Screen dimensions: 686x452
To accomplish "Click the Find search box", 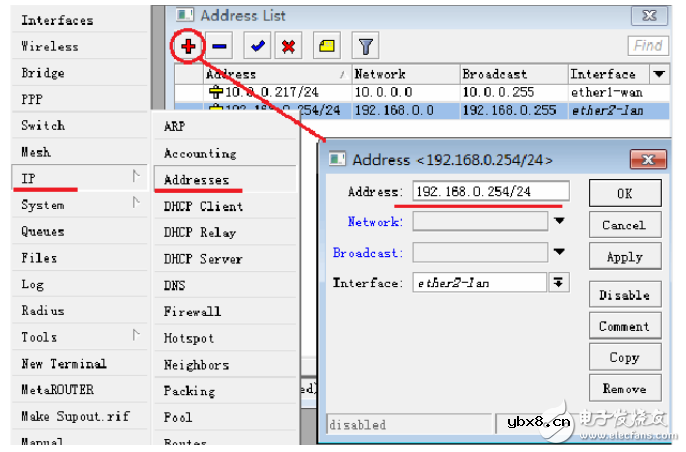I will tap(648, 46).
